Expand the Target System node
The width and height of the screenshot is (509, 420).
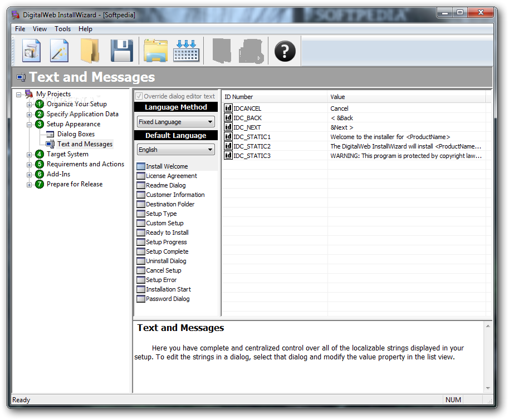[29, 155]
